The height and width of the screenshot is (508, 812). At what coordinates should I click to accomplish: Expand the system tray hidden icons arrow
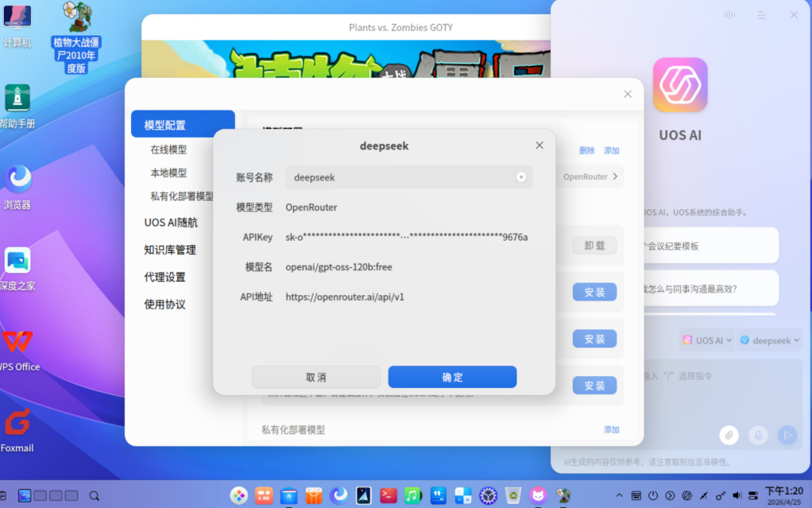click(620, 495)
